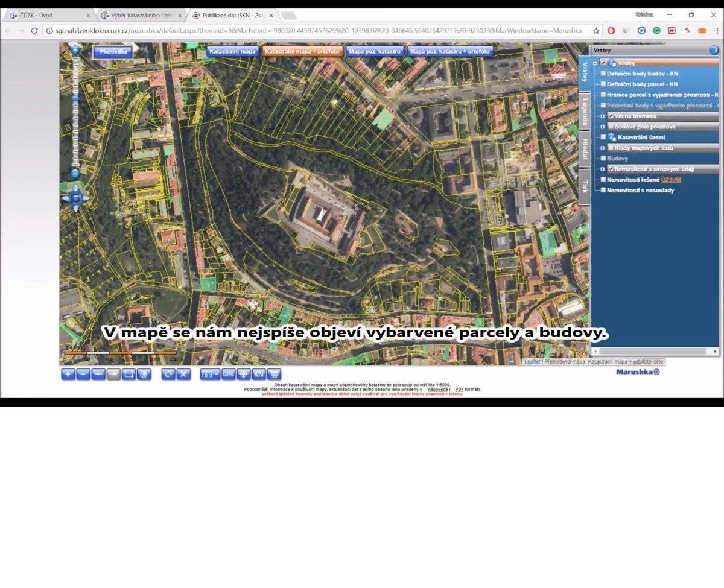Click the Opera extension icon in Chrome toolbar

[611, 31]
